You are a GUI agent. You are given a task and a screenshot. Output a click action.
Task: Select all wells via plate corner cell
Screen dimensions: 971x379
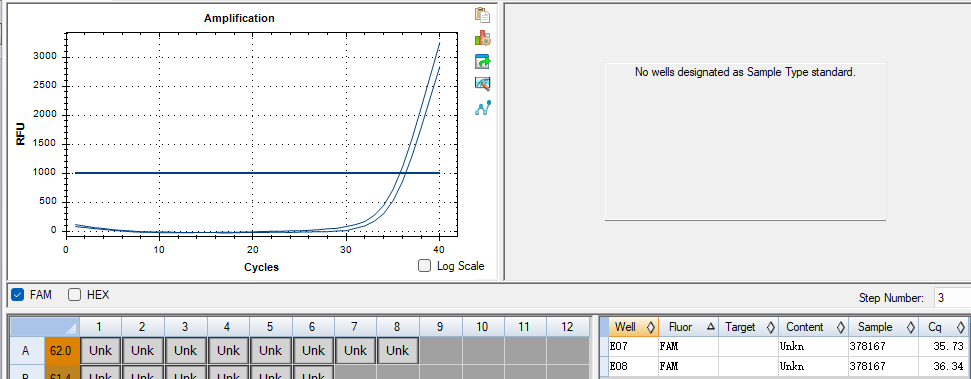pyautogui.click(x=45, y=326)
